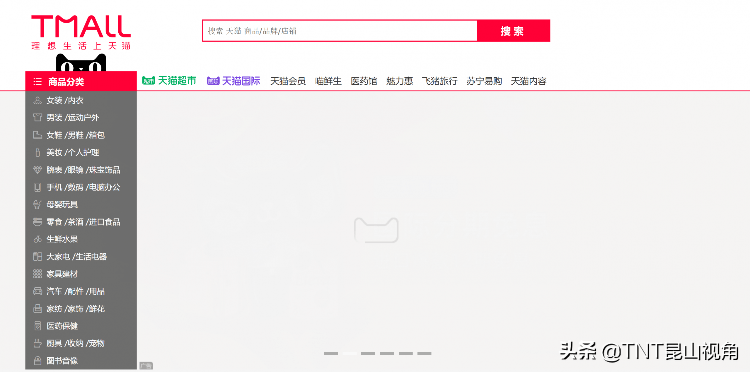This screenshot has height=372, width=750.
Task: Open the 个人护理 category link
Action: coord(83,153)
